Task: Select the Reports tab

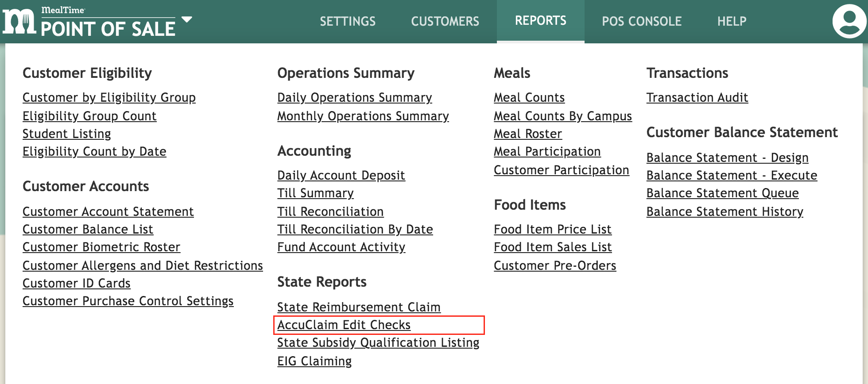Action: pyautogui.click(x=541, y=21)
